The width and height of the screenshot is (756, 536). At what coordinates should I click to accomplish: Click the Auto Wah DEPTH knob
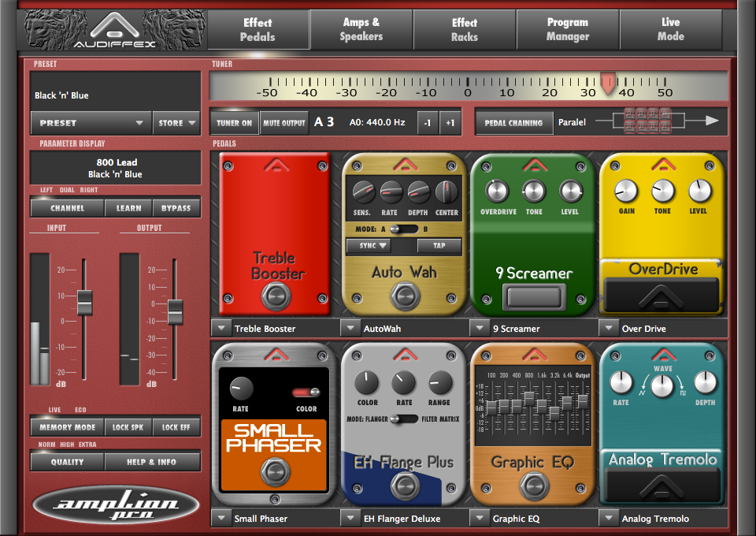(x=418, y=192)
